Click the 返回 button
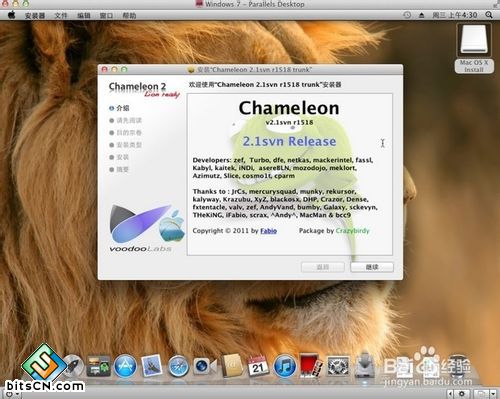The width and height of the screenshot is (500, 399). [323, 267]
